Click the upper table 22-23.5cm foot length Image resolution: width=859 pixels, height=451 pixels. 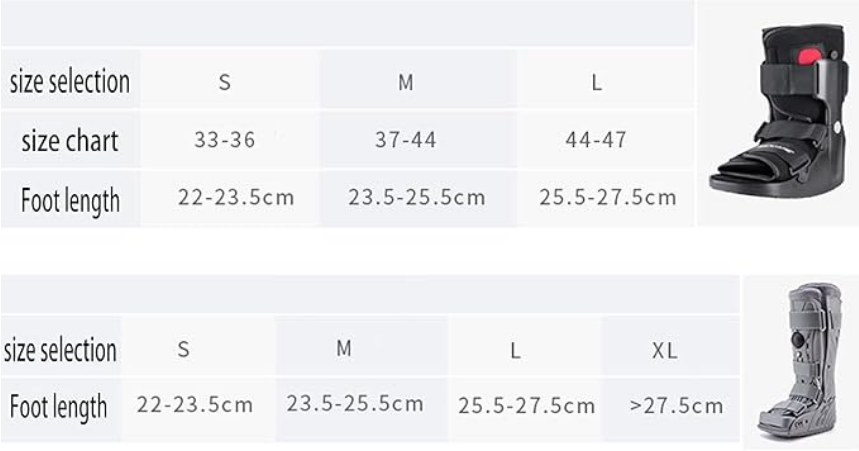(x=236, y=197)
